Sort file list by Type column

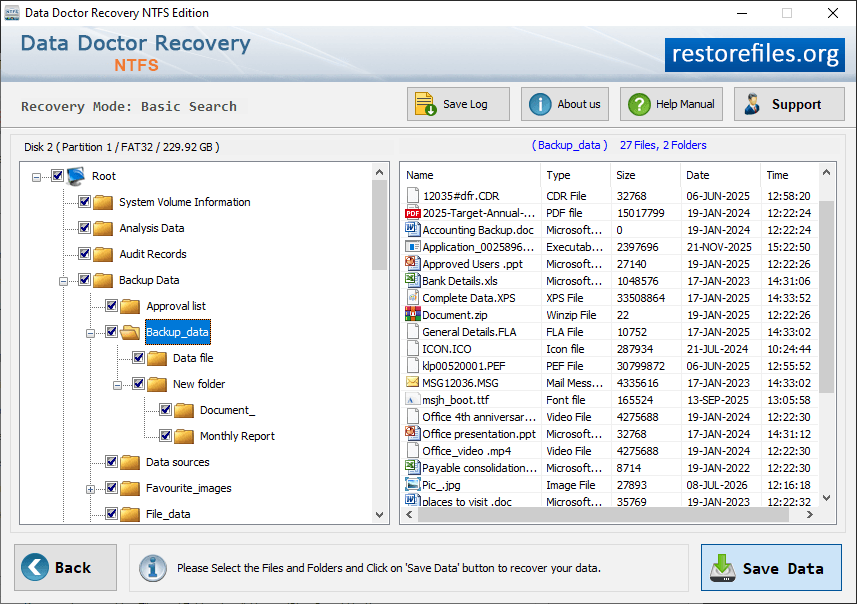pos(576,175)
